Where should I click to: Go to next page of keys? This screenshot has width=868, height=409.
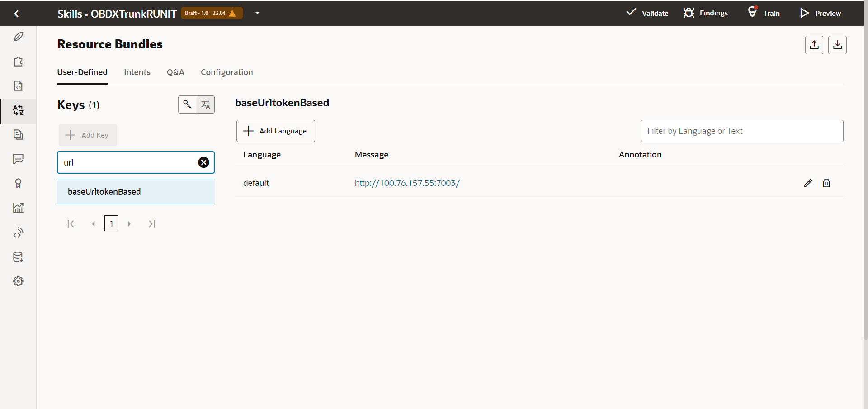pos(129,224)
